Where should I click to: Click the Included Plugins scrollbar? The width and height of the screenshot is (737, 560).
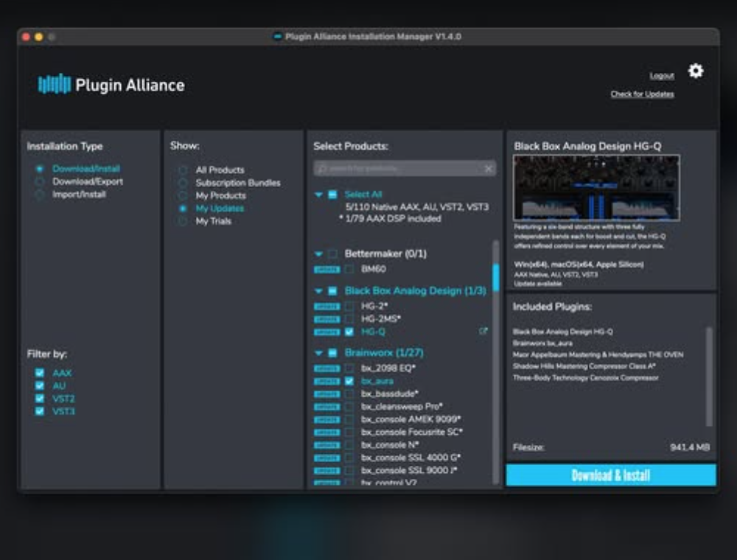point(709,377)
